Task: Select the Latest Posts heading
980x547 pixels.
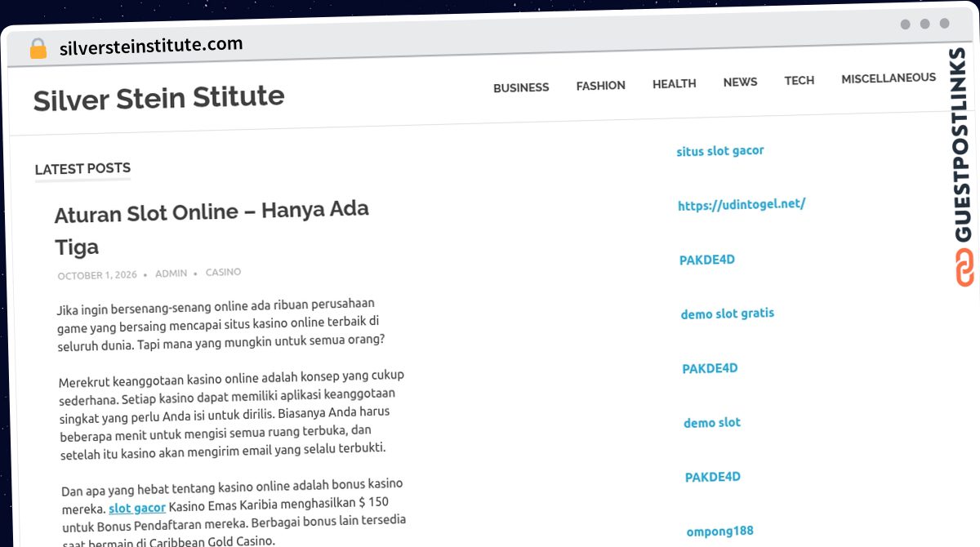Action: point(82,169)
